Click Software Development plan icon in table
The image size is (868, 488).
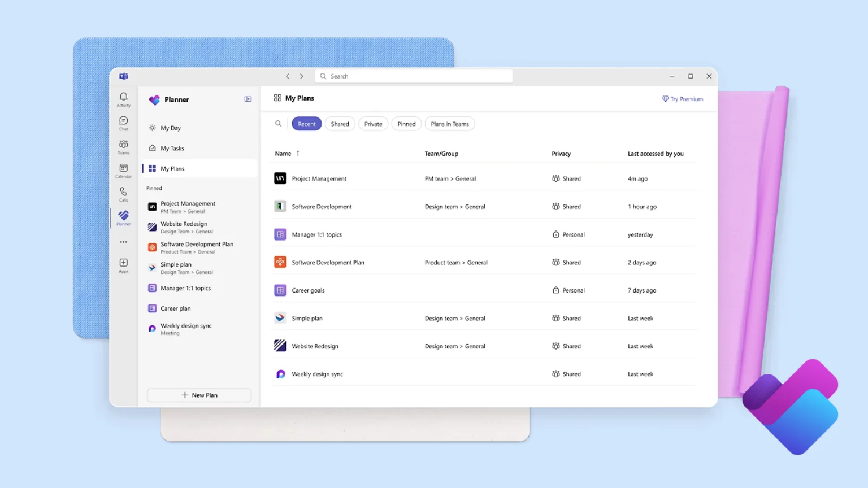click(280, 206)
